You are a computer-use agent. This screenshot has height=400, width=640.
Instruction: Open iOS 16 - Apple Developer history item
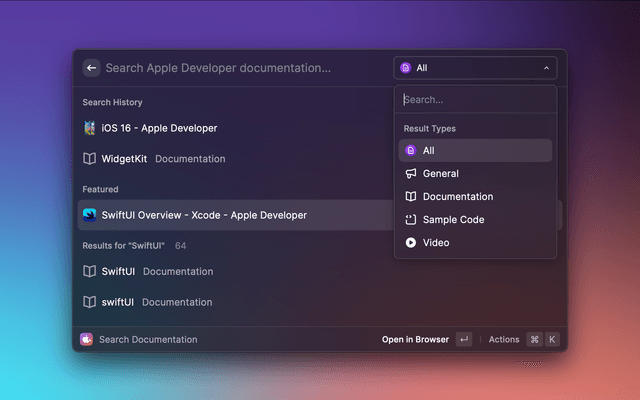tap(160, 128)
